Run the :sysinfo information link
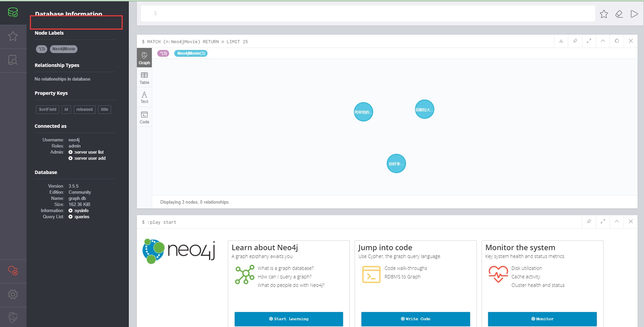This screenshot has width=644, height=327. pos(81,210)
